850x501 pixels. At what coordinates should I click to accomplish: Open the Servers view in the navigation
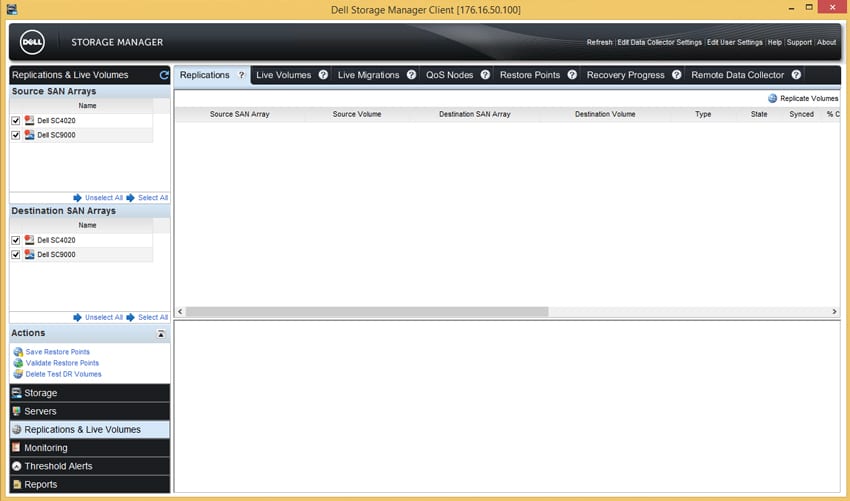[89, 412]
